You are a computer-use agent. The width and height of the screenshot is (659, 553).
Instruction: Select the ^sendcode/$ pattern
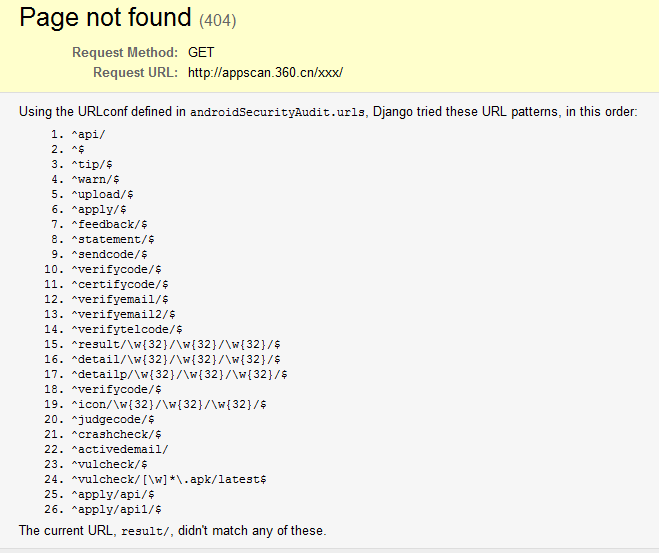(x=109, y=255)
